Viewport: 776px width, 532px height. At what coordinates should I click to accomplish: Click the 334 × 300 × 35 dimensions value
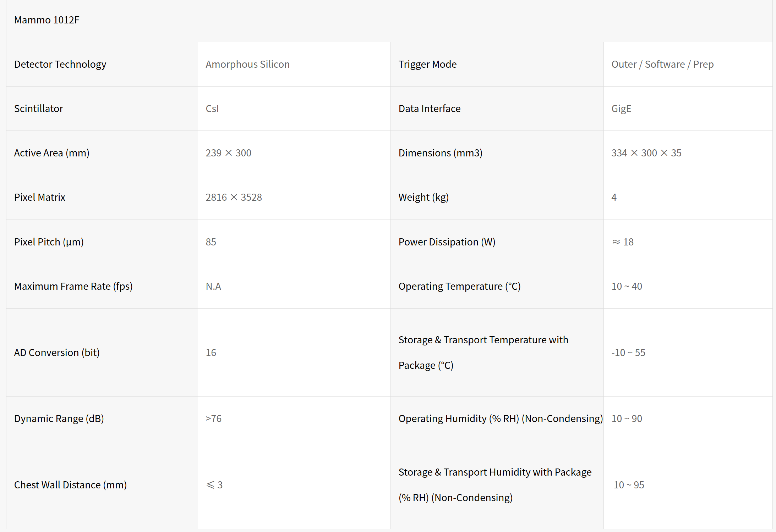point(646,153)
